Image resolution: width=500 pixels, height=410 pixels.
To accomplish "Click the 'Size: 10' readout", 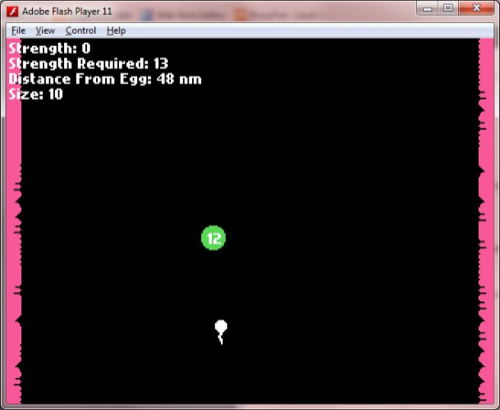I will pos(36,94).
